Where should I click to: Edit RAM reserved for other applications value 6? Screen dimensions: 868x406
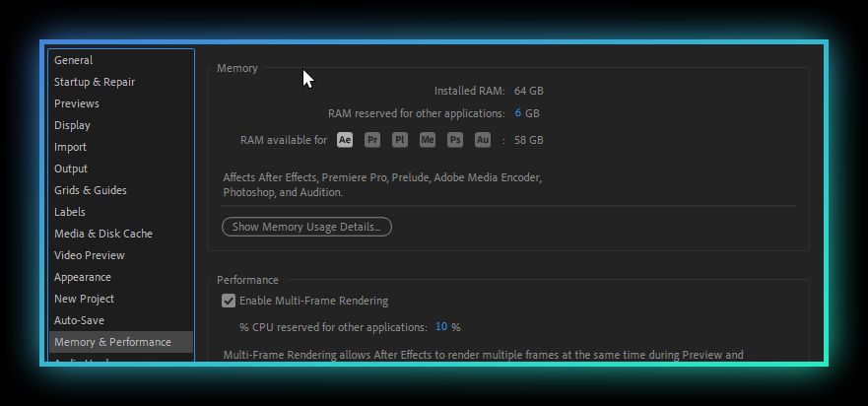pyautogui.click(x=517, y=113)
